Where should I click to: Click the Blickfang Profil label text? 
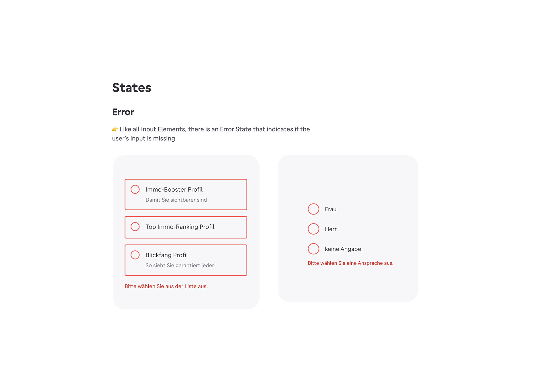click(x=167, y=255)
